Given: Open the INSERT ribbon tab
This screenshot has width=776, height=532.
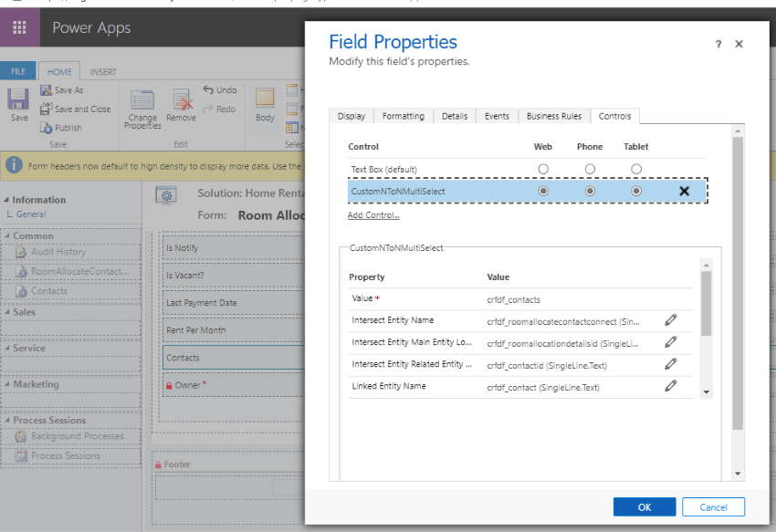Looking at the screenshot, I should (x=103, y=72).
